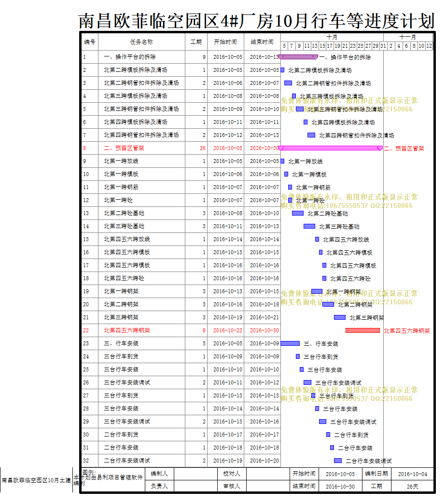Click the empty field next to 审核人
446x504 pixels.
268,486
